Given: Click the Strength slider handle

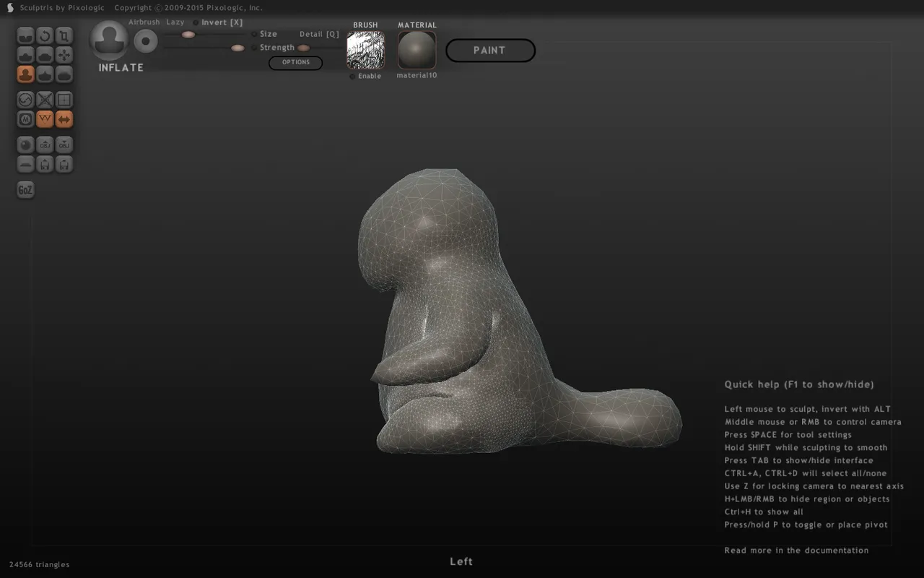Looking at the screenshot, I should pos(237,48).
